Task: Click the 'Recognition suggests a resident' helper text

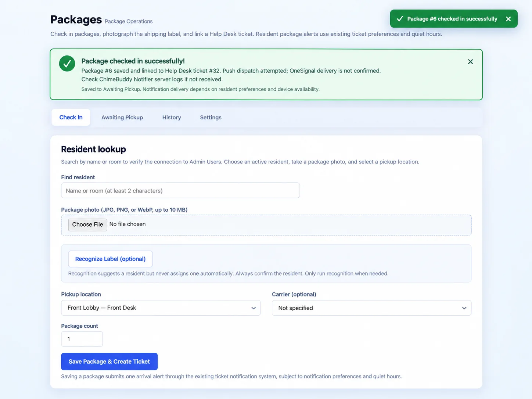Action: [228, 273]
